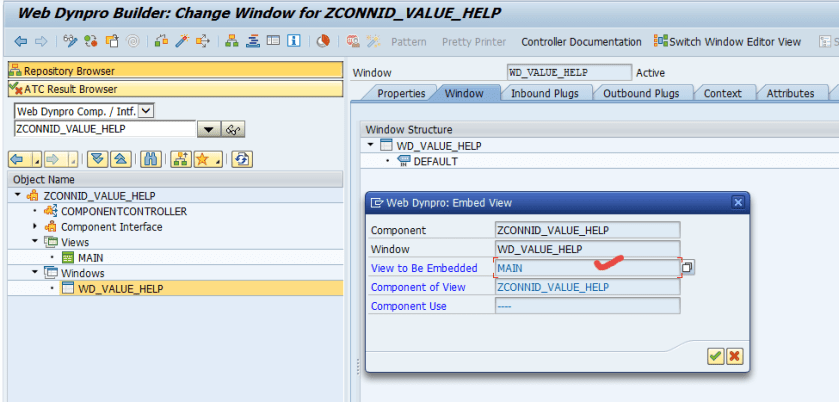
Task: Click the Test/Execute arrow icon
Action: 203,41
